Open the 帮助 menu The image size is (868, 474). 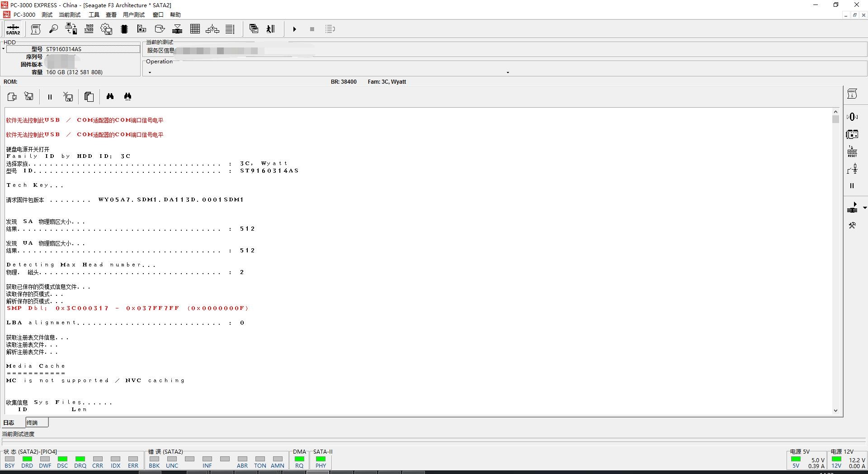175,15
